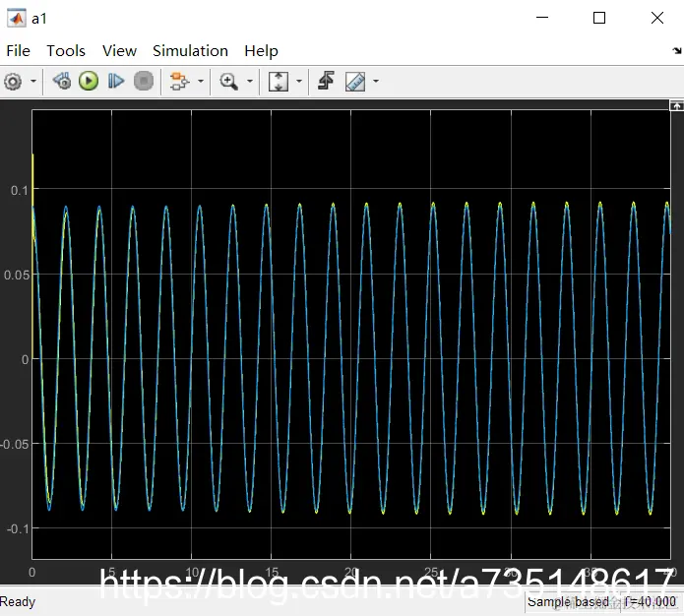Screen dimensions: 684x616
Task: Click the dock scope arrow at the menu bar's right
Action: tap(677, 50)
